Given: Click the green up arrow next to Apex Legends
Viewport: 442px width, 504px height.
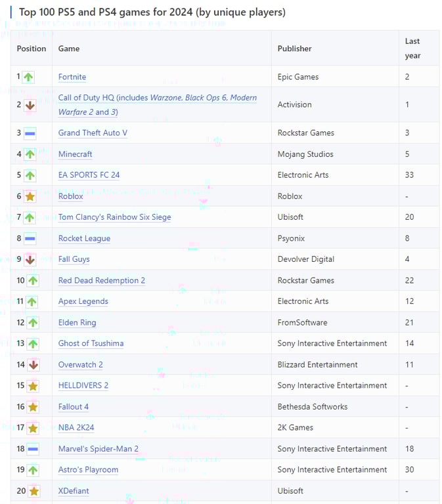Looking at the screenshot, I should click(32, 301).
